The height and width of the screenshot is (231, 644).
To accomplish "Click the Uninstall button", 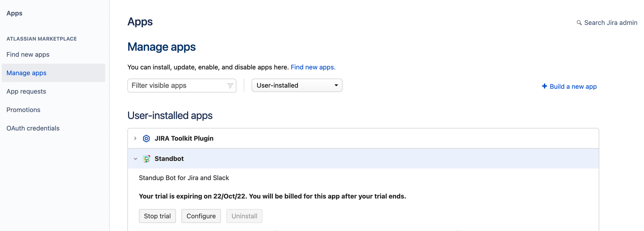I will pyautogui.click(x=244, y=216).
